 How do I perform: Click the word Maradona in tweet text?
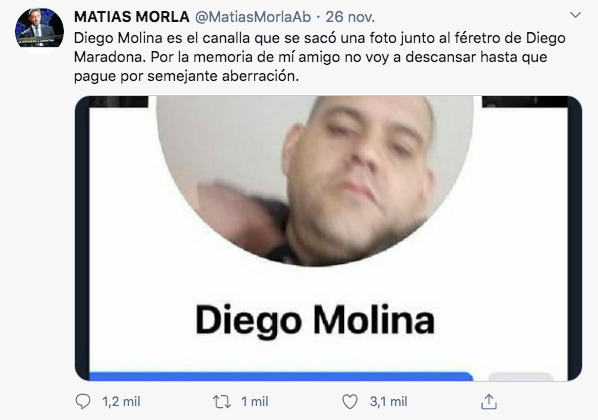click(x=110, y=57)
